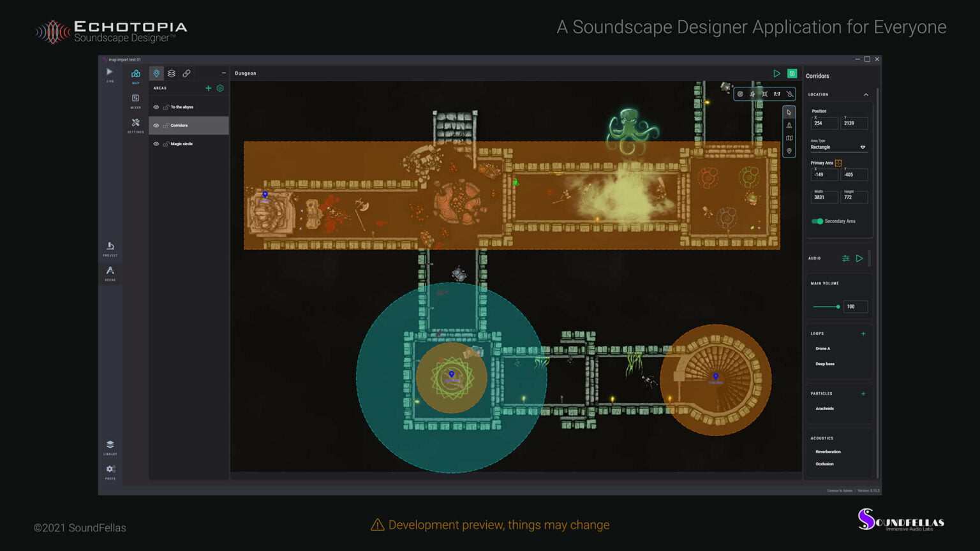Viewport: 980px width, 551px height.
Task: Open the Settings panel in the sidebar
Action: click(x=135, y=126)
